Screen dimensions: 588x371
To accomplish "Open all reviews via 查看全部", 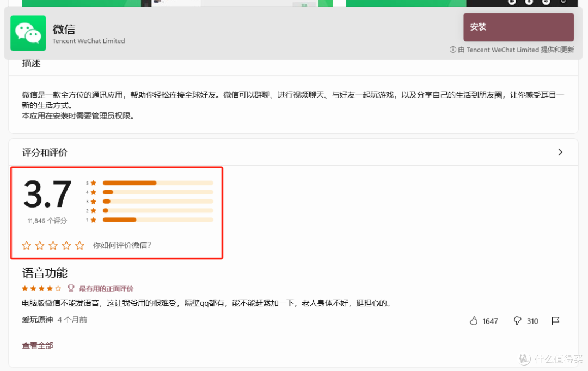I will click(x=38, y=345).
